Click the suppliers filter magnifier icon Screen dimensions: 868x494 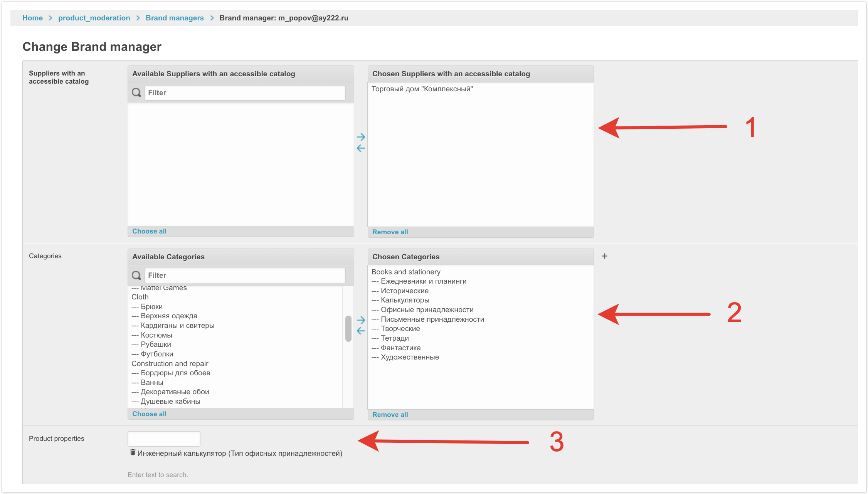(136, 92)
